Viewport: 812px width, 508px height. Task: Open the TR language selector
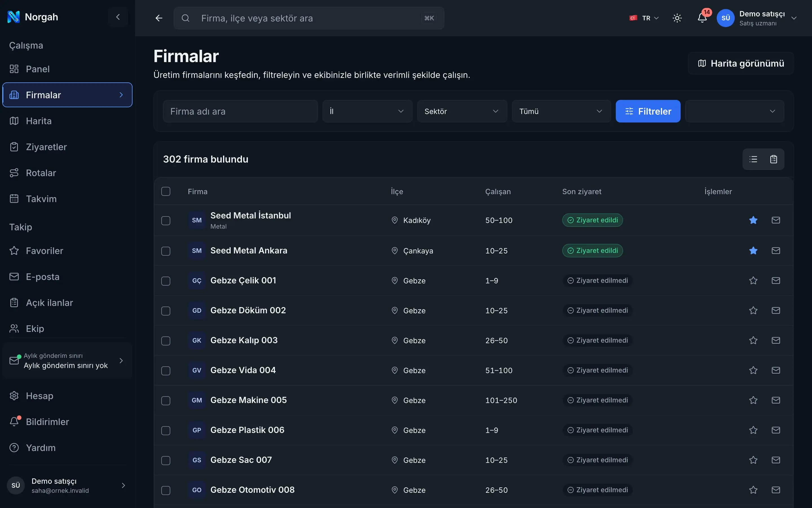644,18
